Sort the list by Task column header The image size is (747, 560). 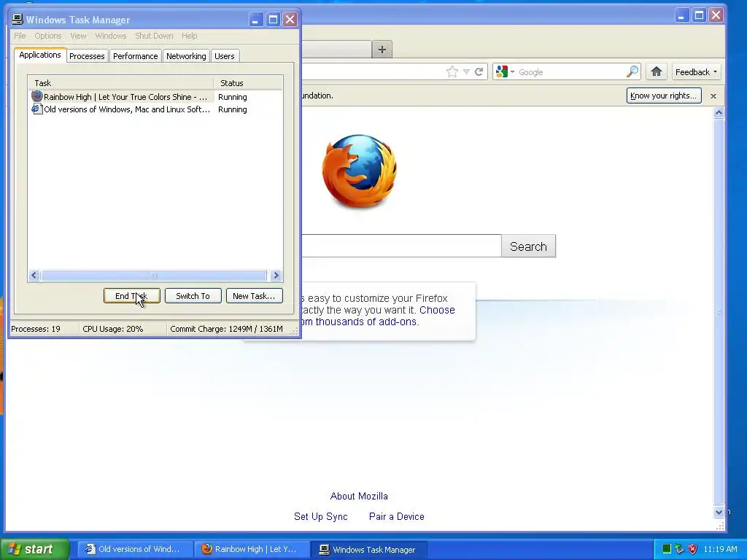[120, 83]
